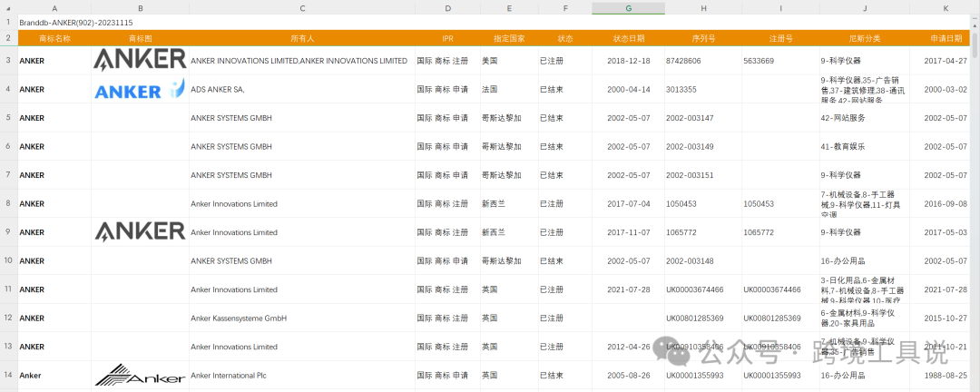Click status date cell 2018-12-18
The width and height of the screenshot is (980, 392).
pos(629,62)
